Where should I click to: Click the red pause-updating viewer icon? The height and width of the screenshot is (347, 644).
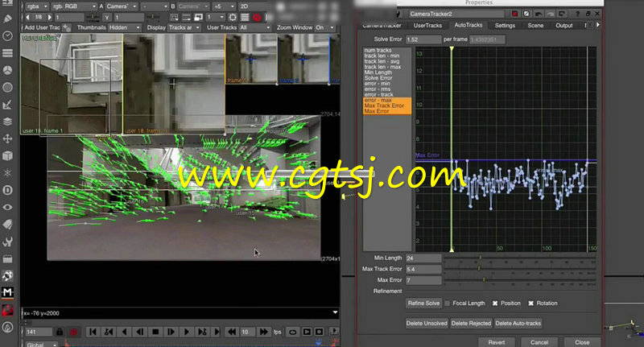click(257, 17)
